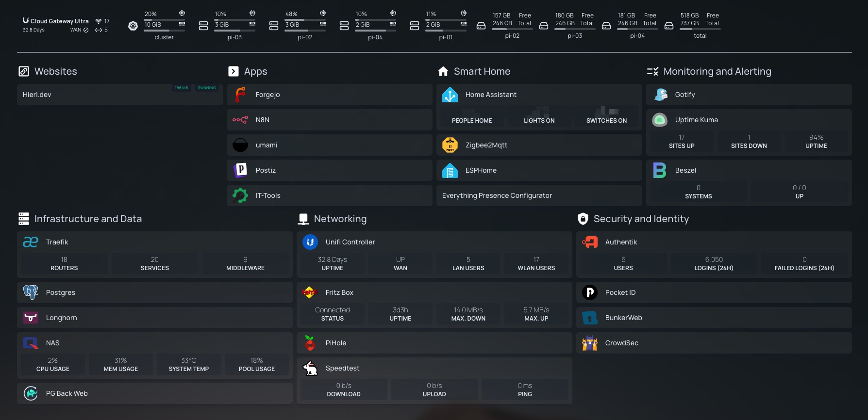Click the total disk usage bar

[x=700, y=29]
